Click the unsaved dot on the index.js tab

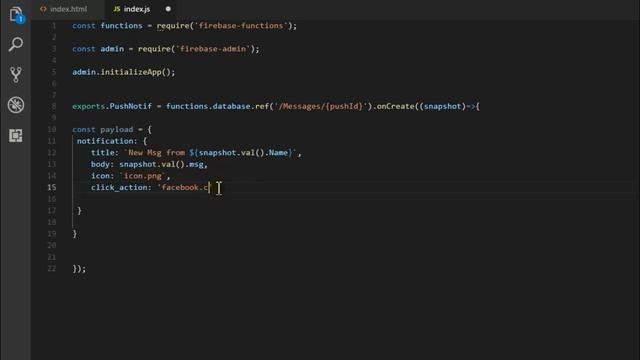click(x=168, y=9)
